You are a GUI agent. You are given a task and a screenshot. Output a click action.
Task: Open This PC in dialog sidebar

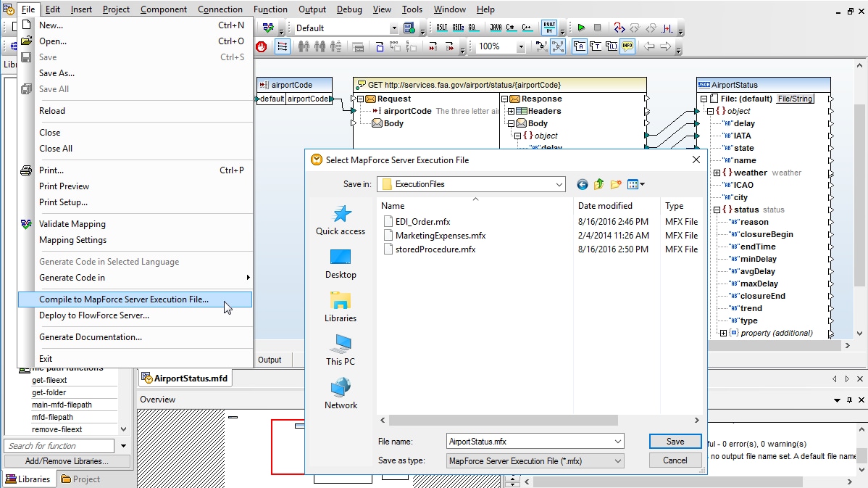click(x=341, y=351)
